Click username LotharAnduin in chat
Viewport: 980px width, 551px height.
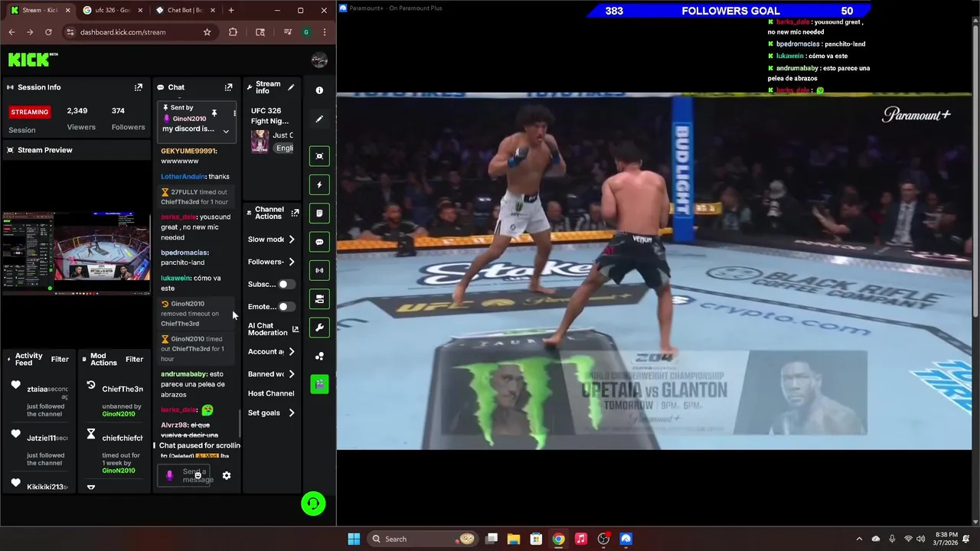(x=183, y=177)
